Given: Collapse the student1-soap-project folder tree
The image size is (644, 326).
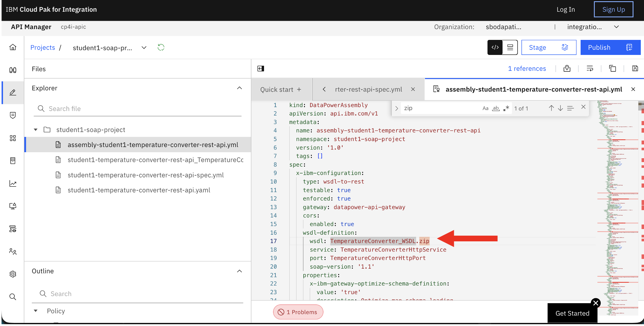Looking at the screenshot, I should (x=36, y=130).
